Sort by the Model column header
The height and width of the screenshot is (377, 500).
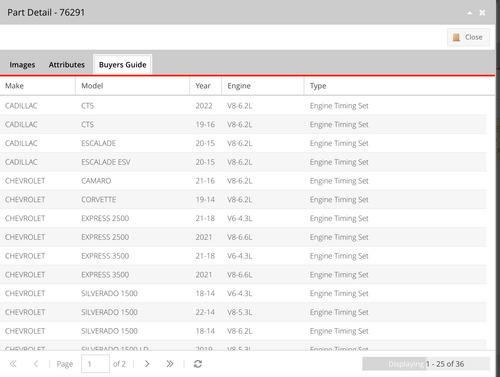(133, 86)
